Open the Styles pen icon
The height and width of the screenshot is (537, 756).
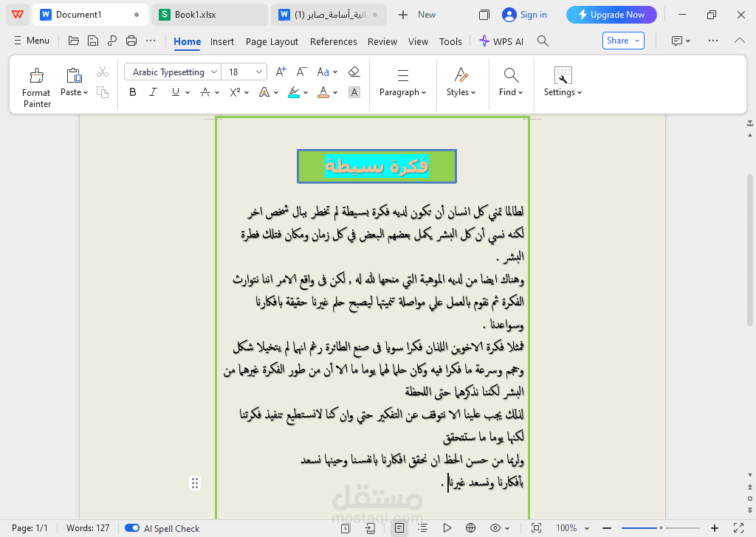(461, 75)
